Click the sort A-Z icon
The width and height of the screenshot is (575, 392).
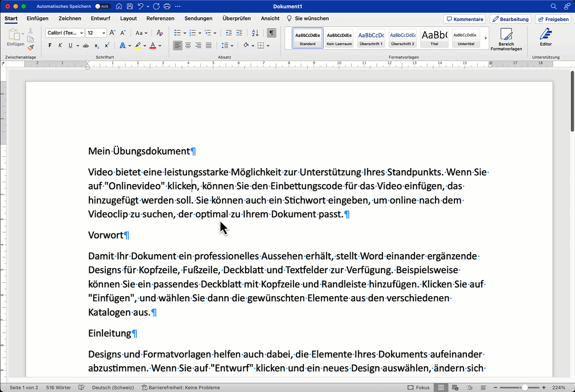[255, 33]
